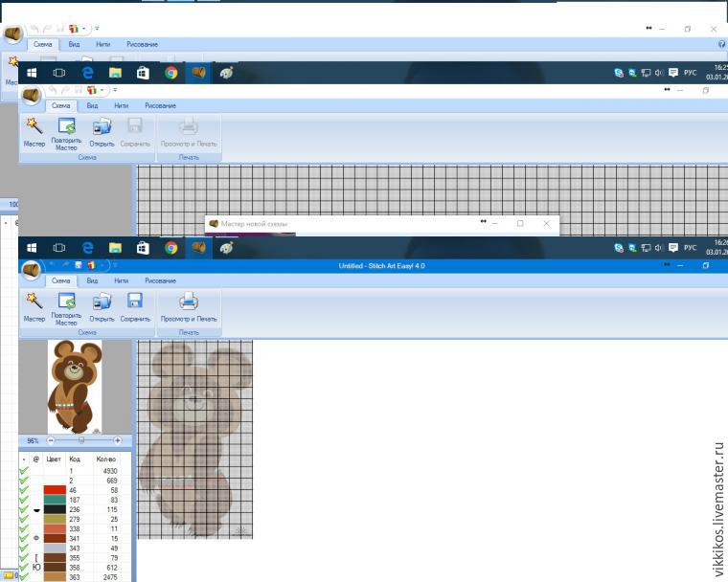Select the teal color swatch for code 187
This screenshot has width=728, height=582.
pyautogui.click(x=55, y=500)
